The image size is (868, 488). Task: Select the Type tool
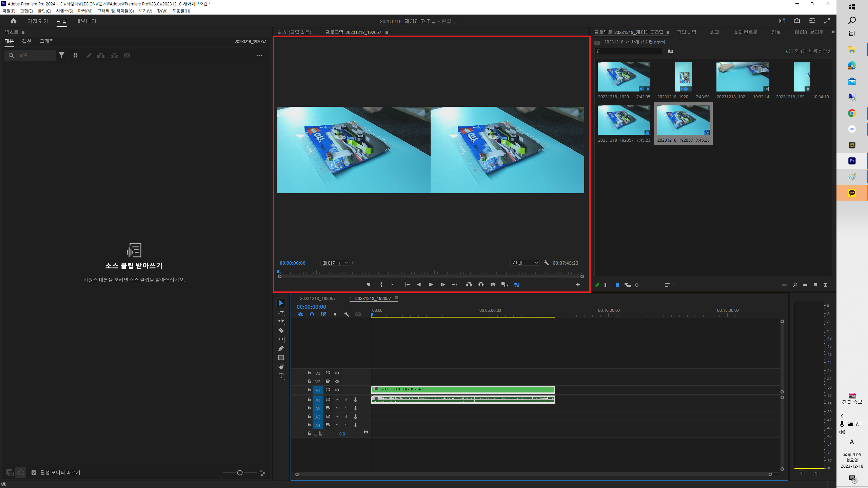tap(281, 376)
